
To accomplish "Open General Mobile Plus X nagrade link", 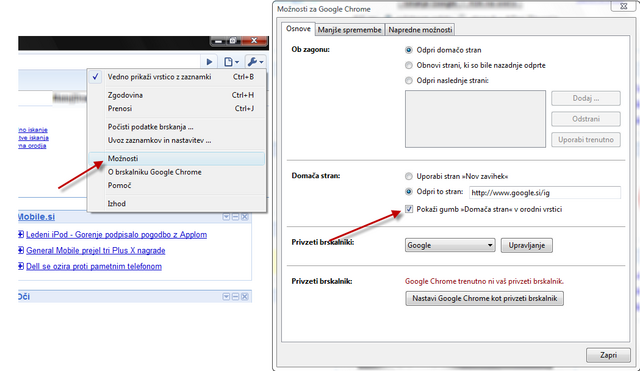I will [96, 251].
